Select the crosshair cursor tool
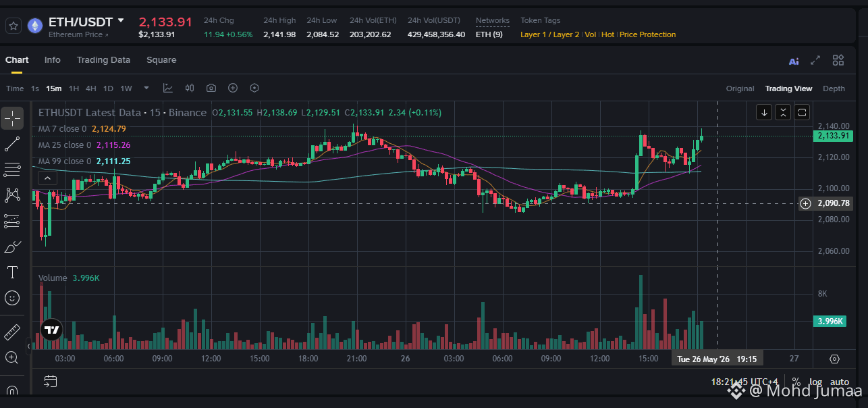The image size is (868, 408). click(12, 118)
